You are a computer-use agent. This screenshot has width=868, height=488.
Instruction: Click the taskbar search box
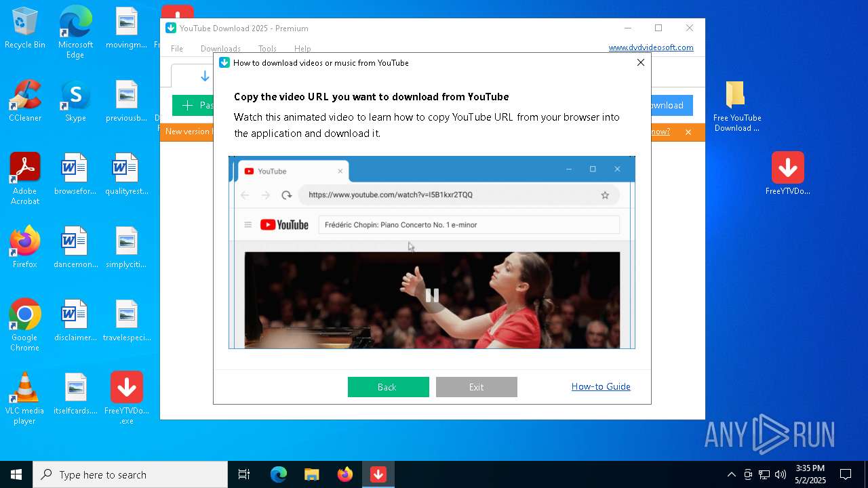click(130, 474)
